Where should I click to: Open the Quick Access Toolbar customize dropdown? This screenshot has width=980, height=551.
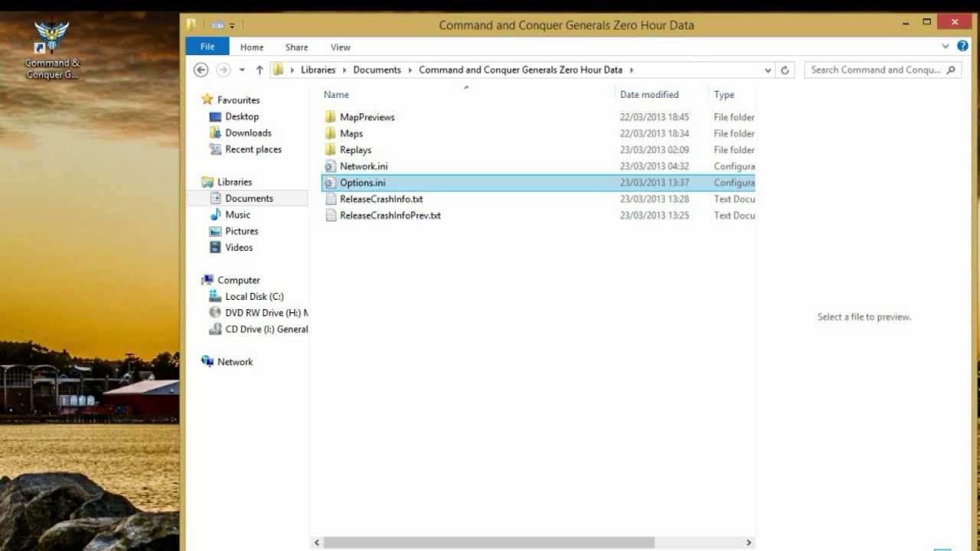click(x=232, y=25)
